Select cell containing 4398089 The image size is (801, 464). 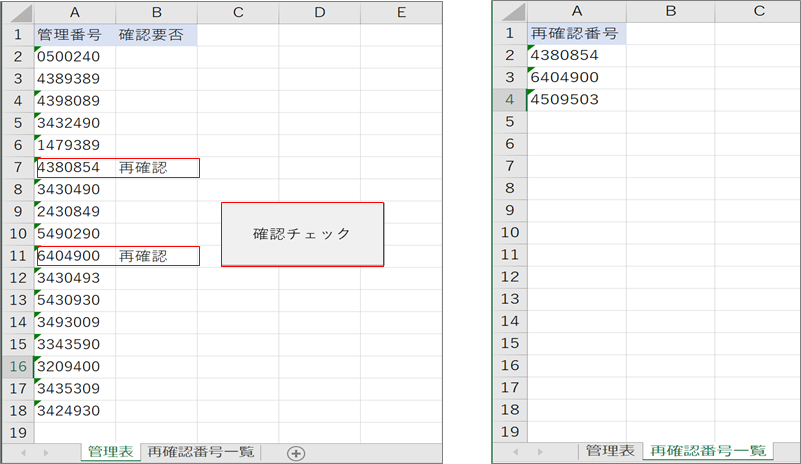75,101
